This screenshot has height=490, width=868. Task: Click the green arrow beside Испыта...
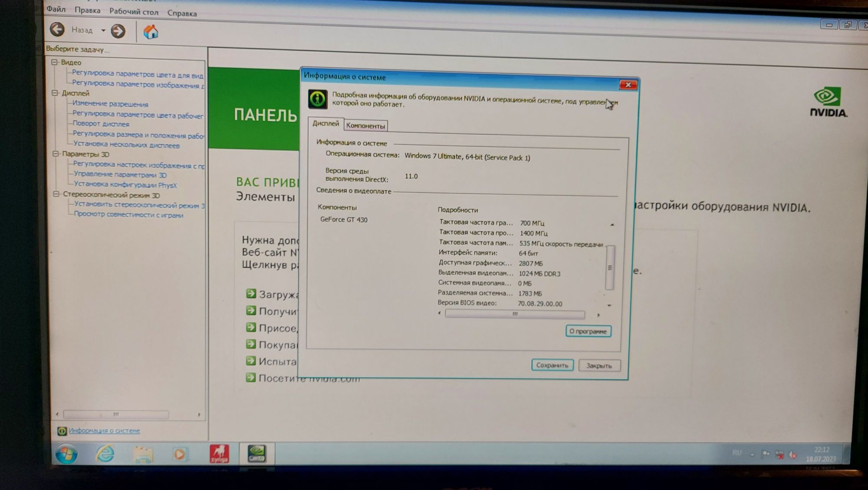click(x=251, y=360)
